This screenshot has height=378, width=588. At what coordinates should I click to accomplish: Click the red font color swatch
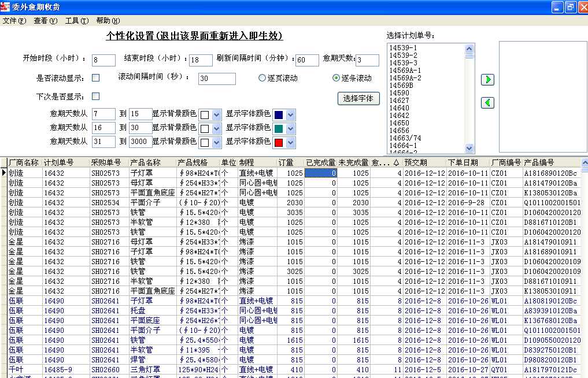click(279, 143)
